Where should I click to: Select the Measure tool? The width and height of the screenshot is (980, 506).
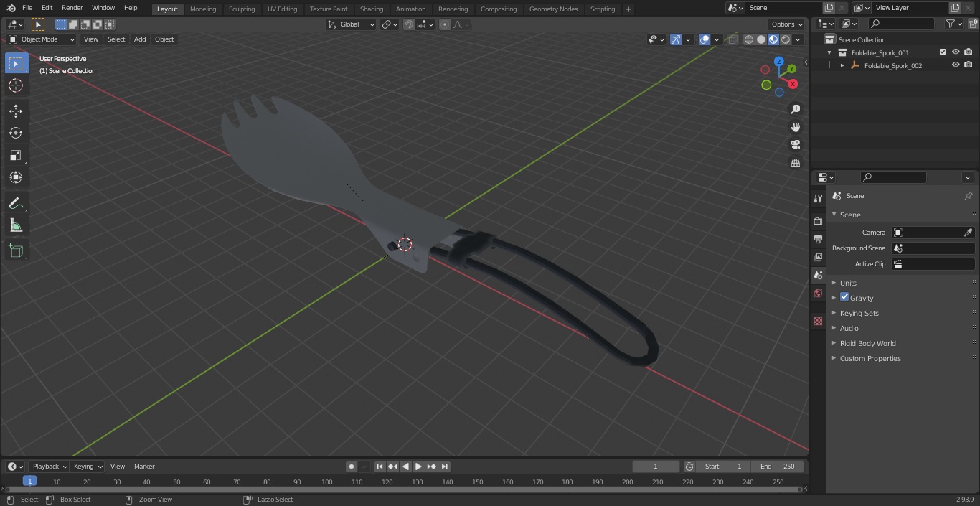[x=16, y=226]
